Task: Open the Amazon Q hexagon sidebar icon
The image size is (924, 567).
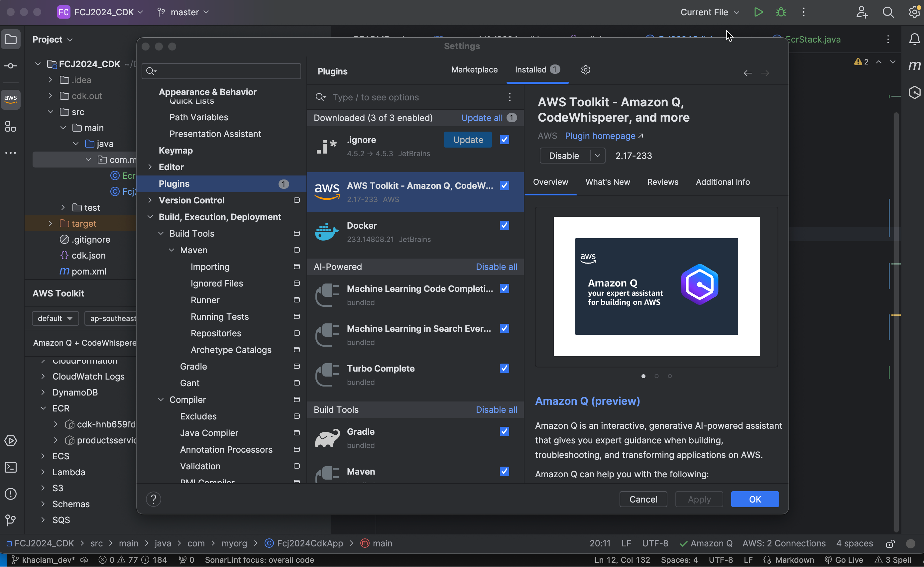Action: click(x=914, y=92)
